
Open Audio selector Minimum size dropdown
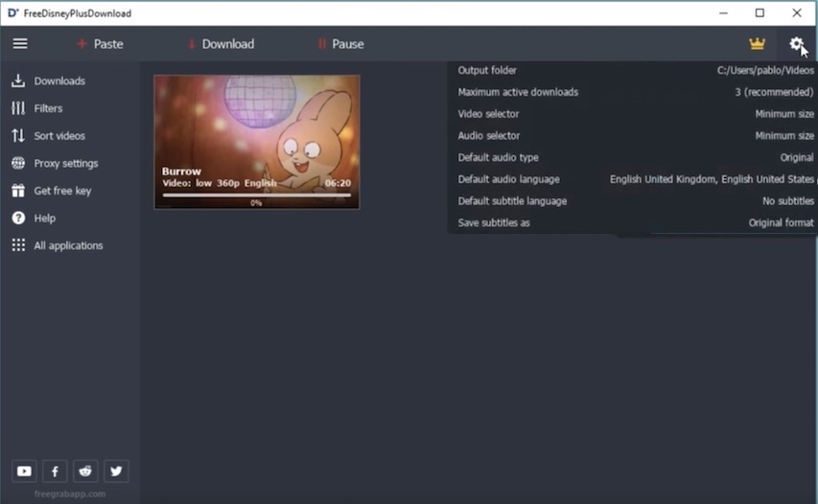click(784, 136)
